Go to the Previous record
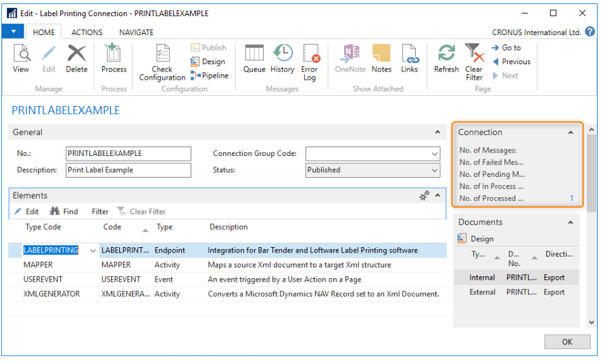The width and height of the screenshot is (601, 364). coord(511,61)
